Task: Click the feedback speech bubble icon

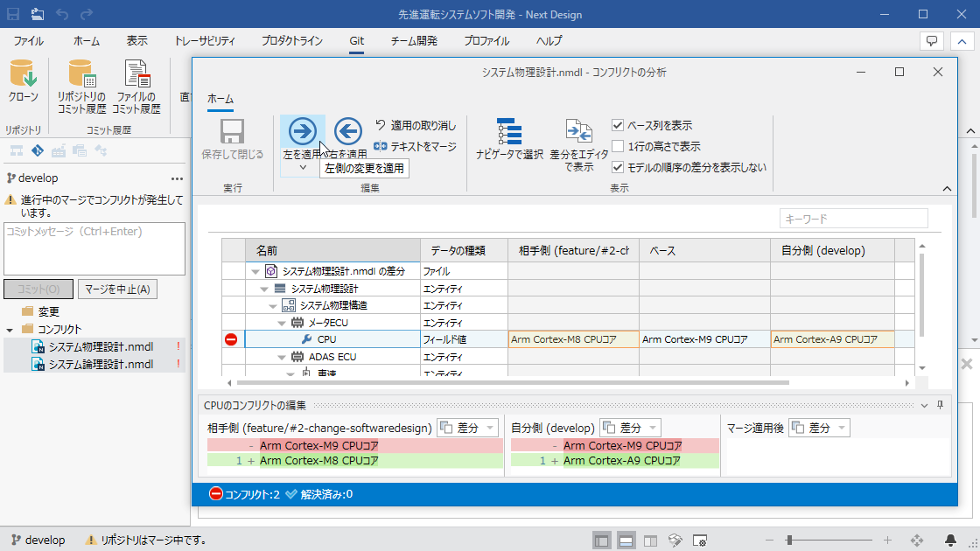Action: click(932, 41)
